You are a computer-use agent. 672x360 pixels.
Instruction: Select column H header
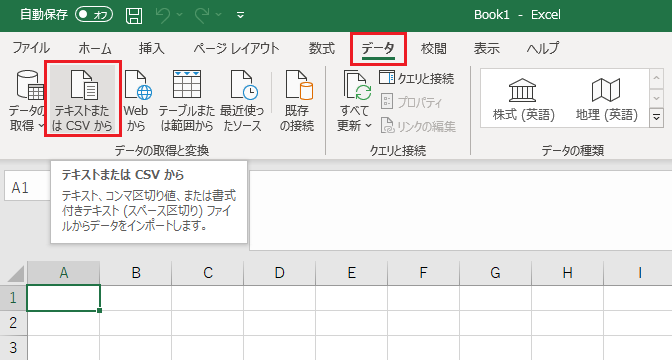point(567,273)
